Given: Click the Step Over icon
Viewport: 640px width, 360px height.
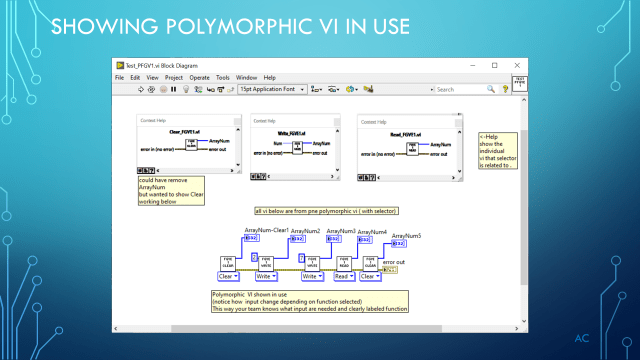Looking at the screenshot, I should coord(221,89).
